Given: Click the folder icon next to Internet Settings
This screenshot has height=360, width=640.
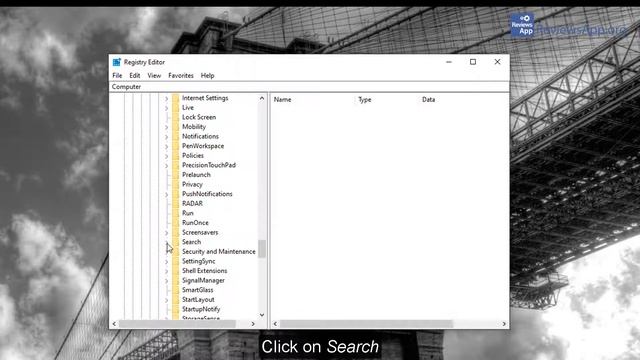Looking at the screenshot, I should [176, 98].
